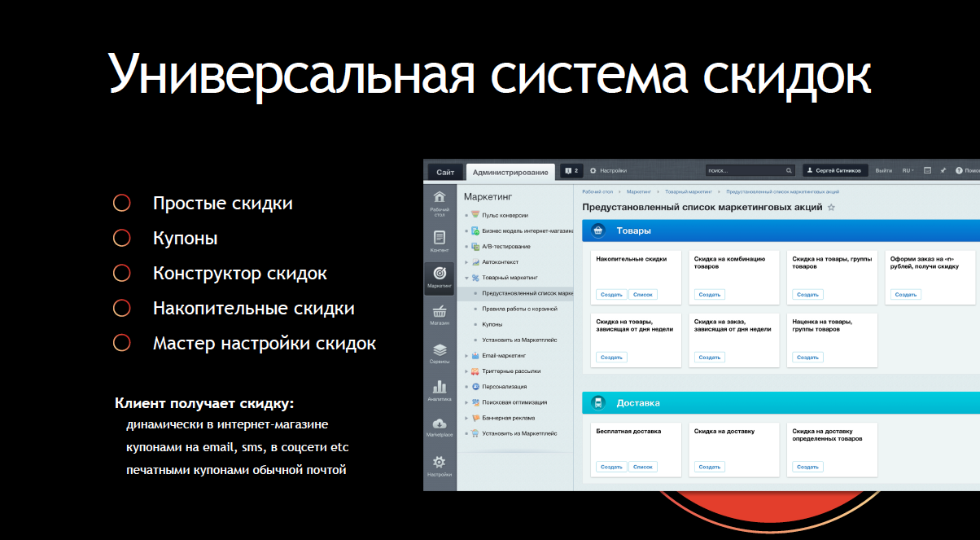Expand the Триггерные рассылки node arrow
Screen dimensions: 980x540
coord(466,371)
